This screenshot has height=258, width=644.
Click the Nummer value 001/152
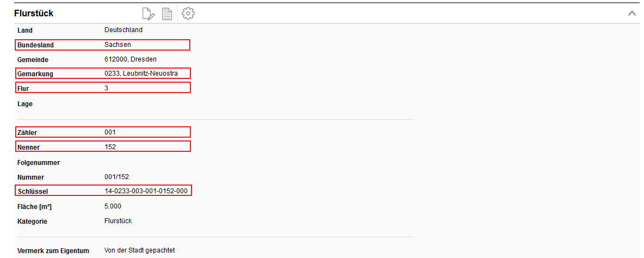point(116,177)
